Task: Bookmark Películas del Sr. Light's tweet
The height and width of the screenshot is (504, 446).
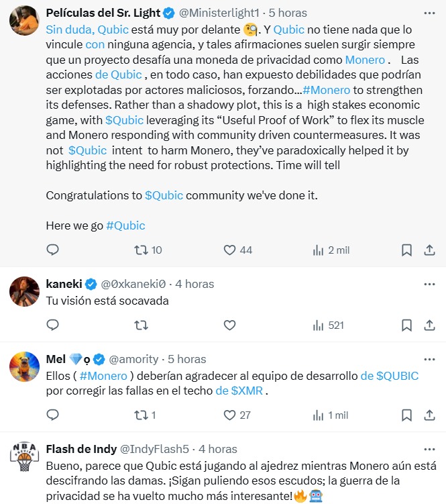Action: click(406, 250)
